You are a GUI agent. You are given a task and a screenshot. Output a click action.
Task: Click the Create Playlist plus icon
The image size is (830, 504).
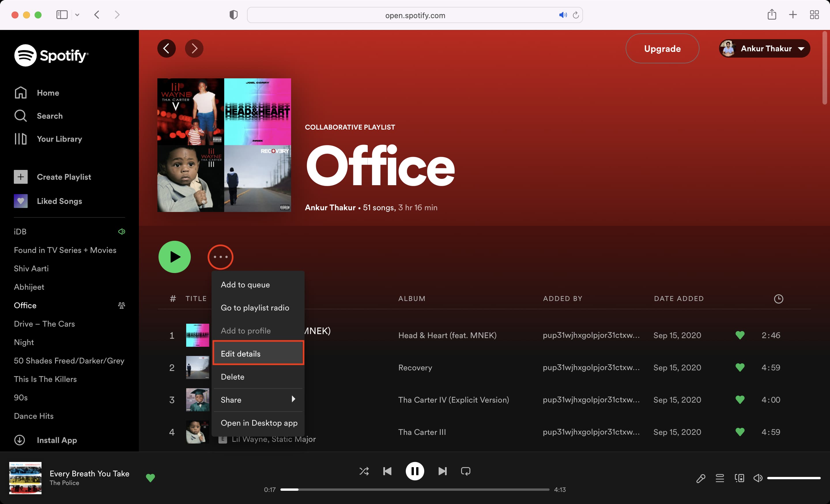pos(20,177)
